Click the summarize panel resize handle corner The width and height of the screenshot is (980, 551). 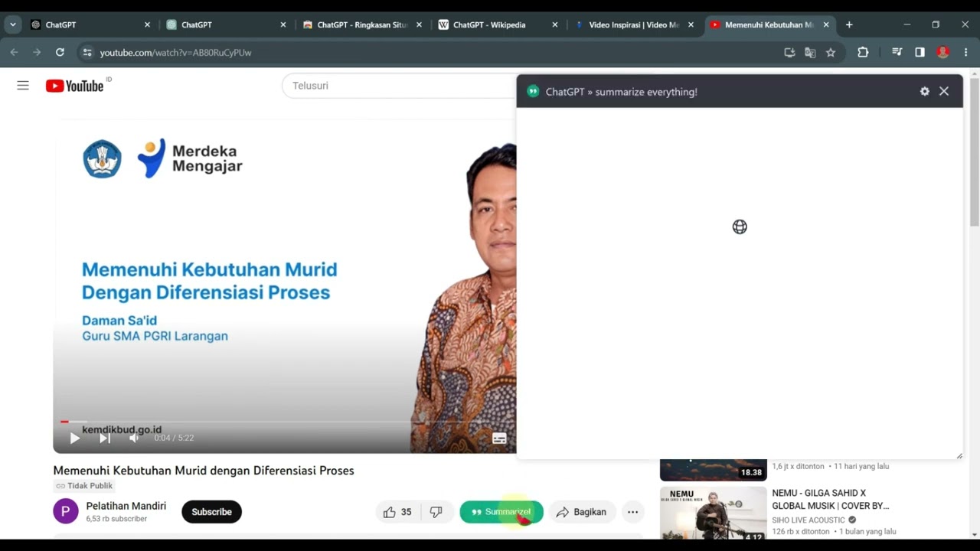(959, 455)
